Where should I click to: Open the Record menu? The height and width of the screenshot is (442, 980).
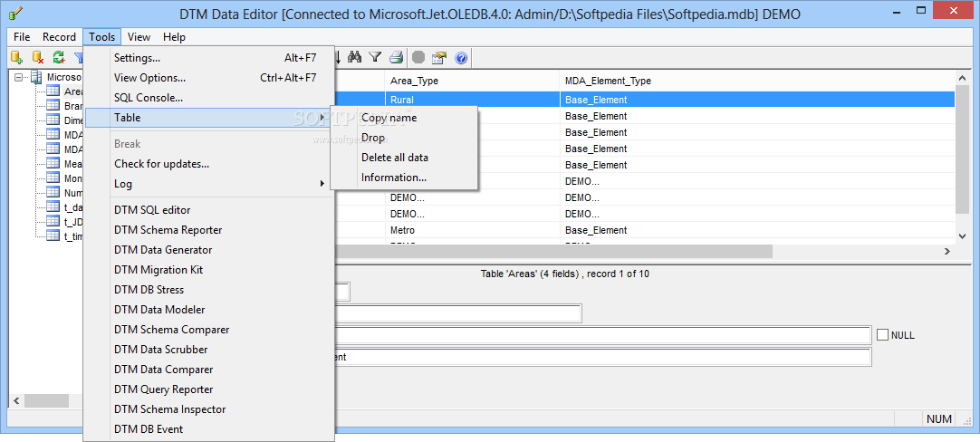[x=60, y=37]
